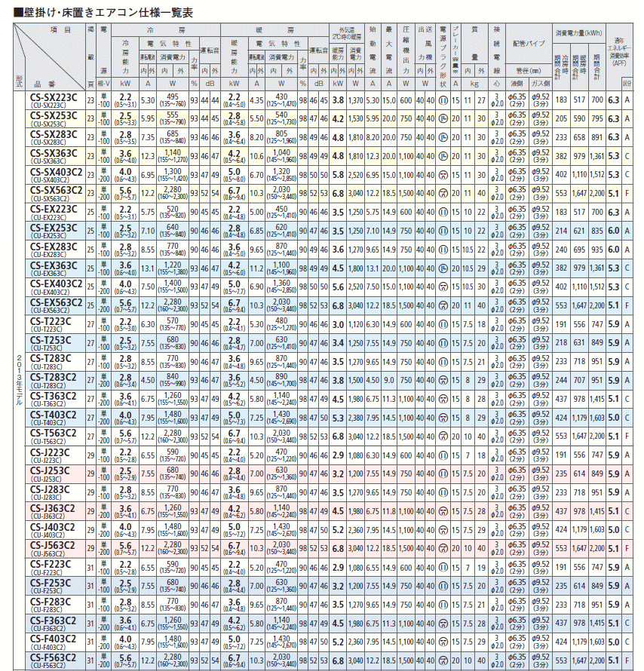Viewport: 644px width, 671px height.
Task: Click heating power value 890 in CS-T283C2 row
Action: [281, 376]
